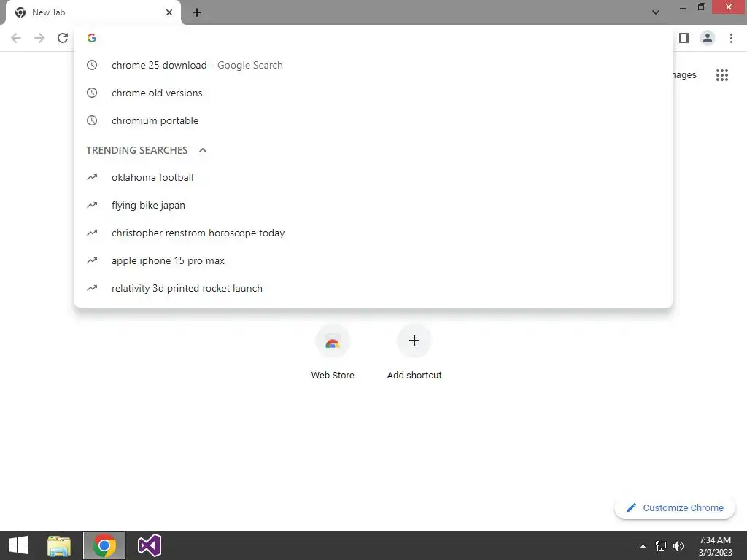Viewport: 747px width, 560px height.
Task: Open the network tray icon
Action: pyautogui.click(x=661, y=546)
